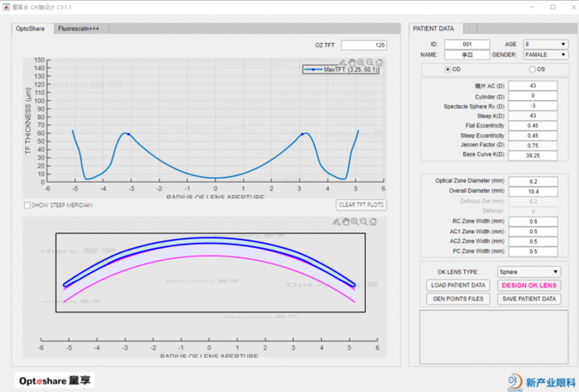Select pan hand tool on lens profile plot
Image resolution: width=579 pixels, height=392 pixels.
click(x=346, y=222)
